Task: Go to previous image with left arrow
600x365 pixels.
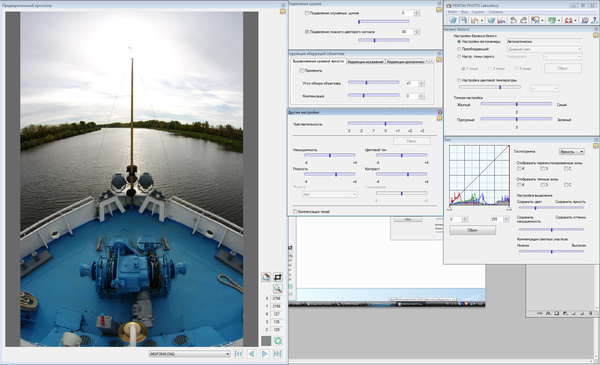Action: (x=251, y=354)
